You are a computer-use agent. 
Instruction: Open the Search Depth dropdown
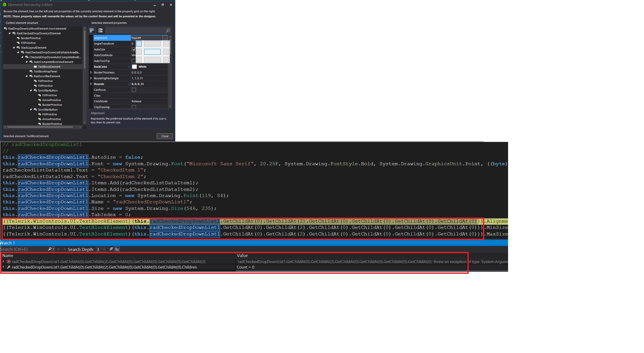coord(104,249)
